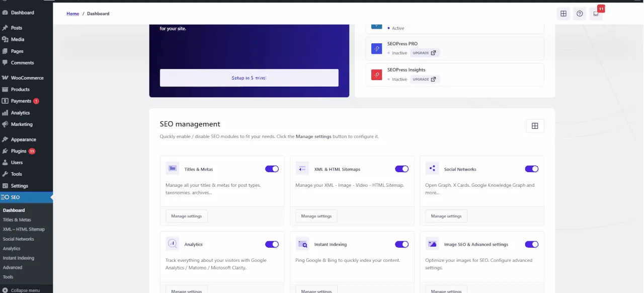Viewport: 644px width, 293px height.
Task: Open the notifications icon with badge 11
Action: tap(596, 14)
